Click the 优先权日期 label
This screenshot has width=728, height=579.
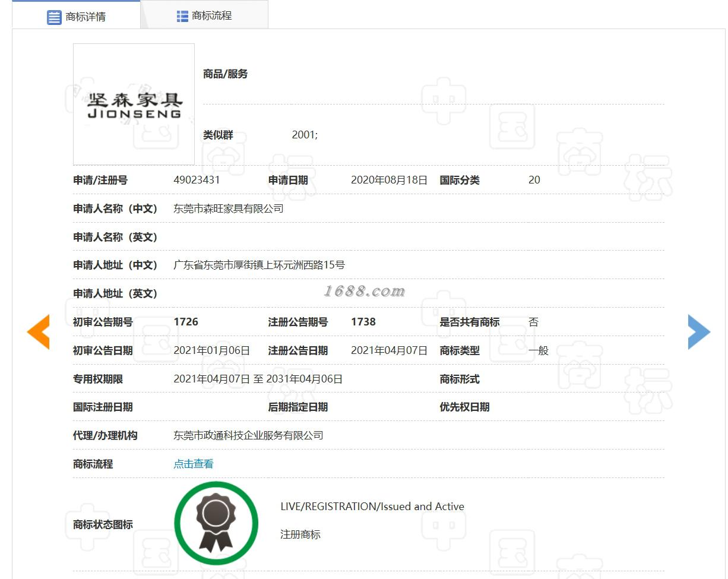[x=464, y=407]
